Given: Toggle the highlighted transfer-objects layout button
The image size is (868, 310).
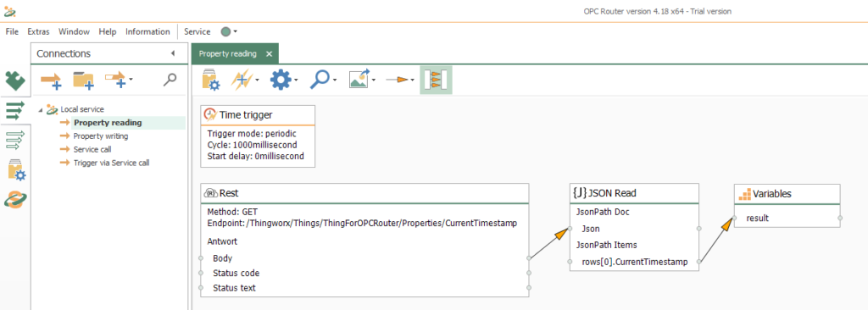Looking at the screenshot, I should point(436,80).
